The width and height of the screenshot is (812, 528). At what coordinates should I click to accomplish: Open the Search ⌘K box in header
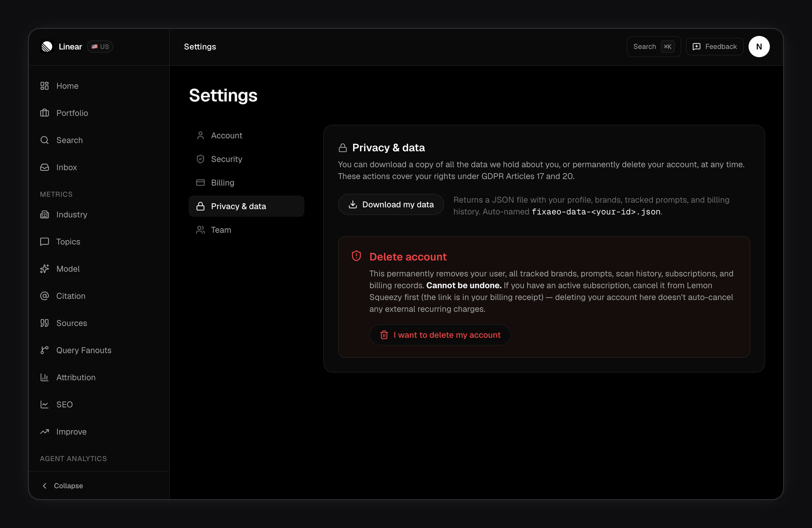654,47
